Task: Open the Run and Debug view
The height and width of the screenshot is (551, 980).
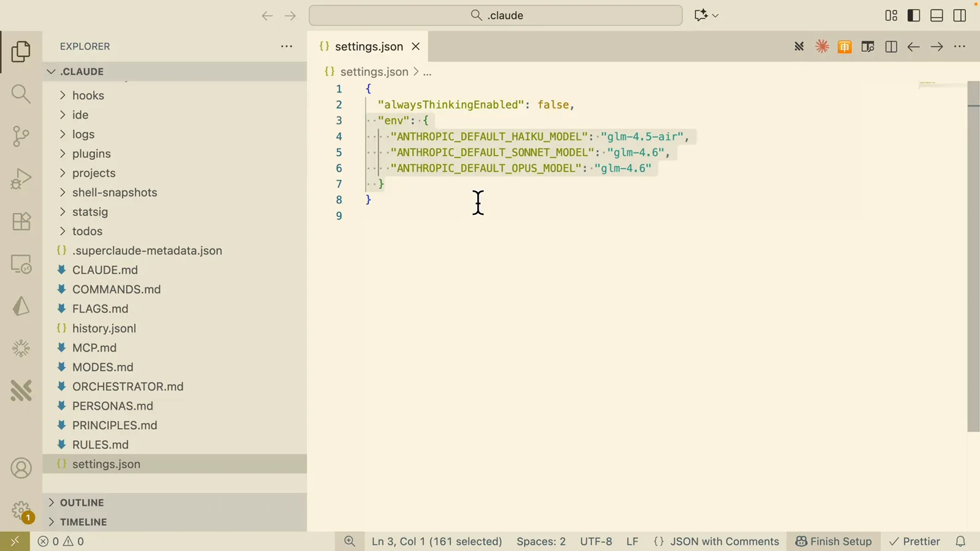Action: click(x=21, y=179)
